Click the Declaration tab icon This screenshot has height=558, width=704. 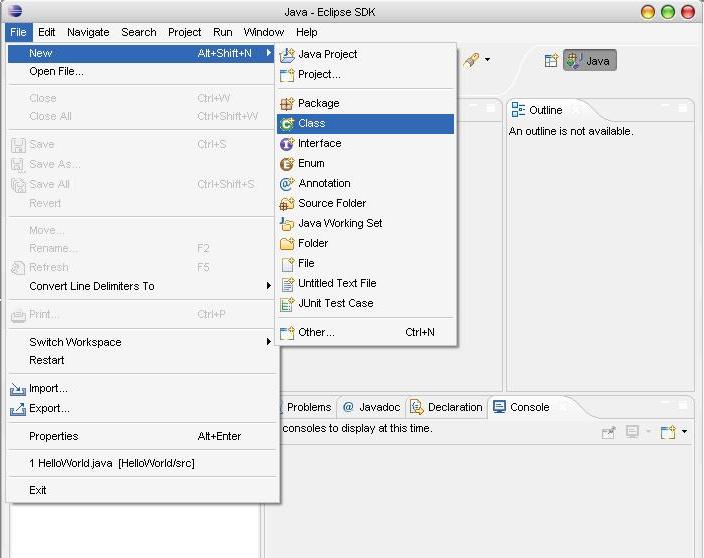pyautogui.click(x=417, y=407)
